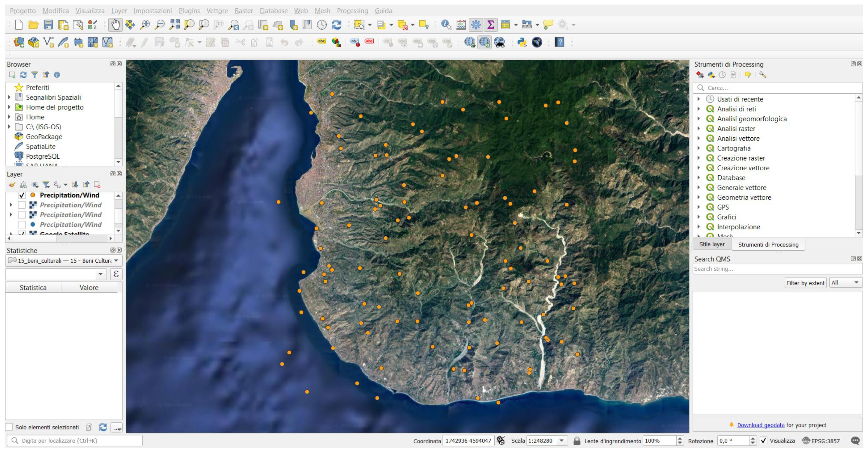The image size is (868, 454).
Task: Toggle the Visualizza render checkbox
Action: click(764, 441)
